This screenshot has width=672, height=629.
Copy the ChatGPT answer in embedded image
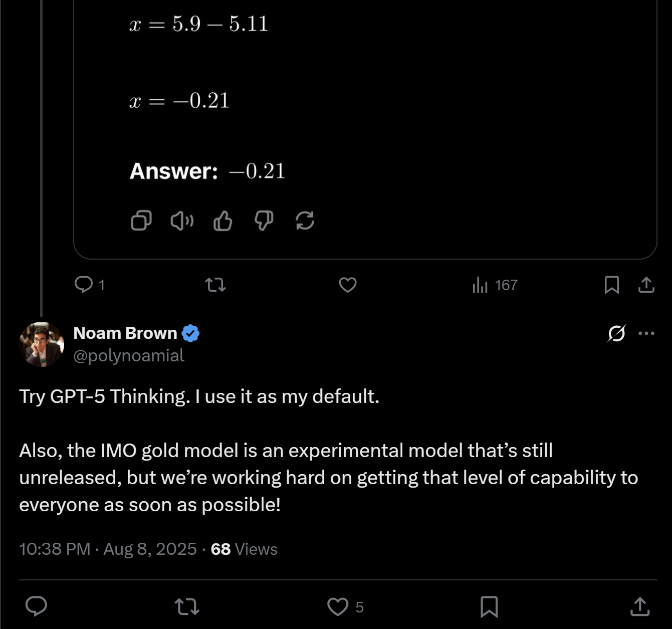coord(141,220)
